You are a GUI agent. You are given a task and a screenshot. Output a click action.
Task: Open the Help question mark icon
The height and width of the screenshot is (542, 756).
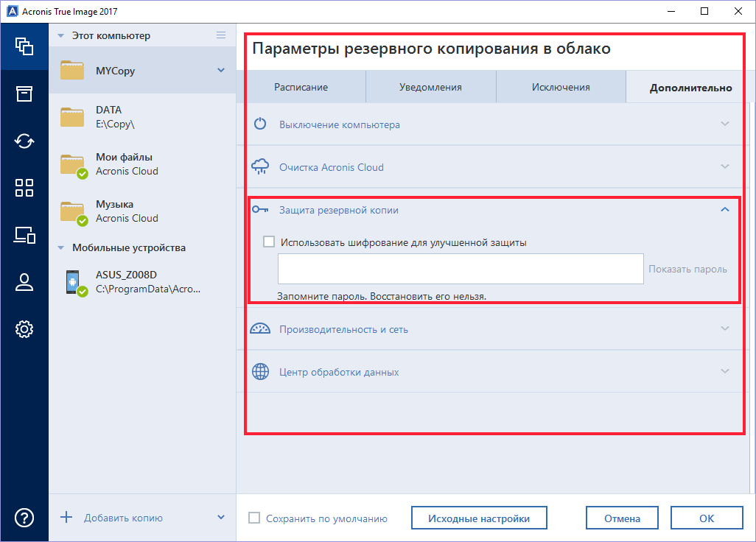(x=24, y=518)
